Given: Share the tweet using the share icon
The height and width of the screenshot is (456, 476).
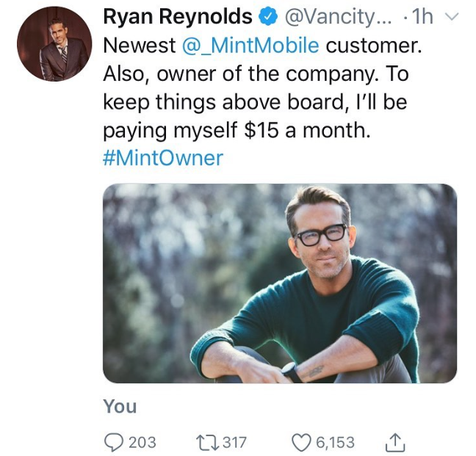Looking at the screenshot, I should tap(394, 442).
